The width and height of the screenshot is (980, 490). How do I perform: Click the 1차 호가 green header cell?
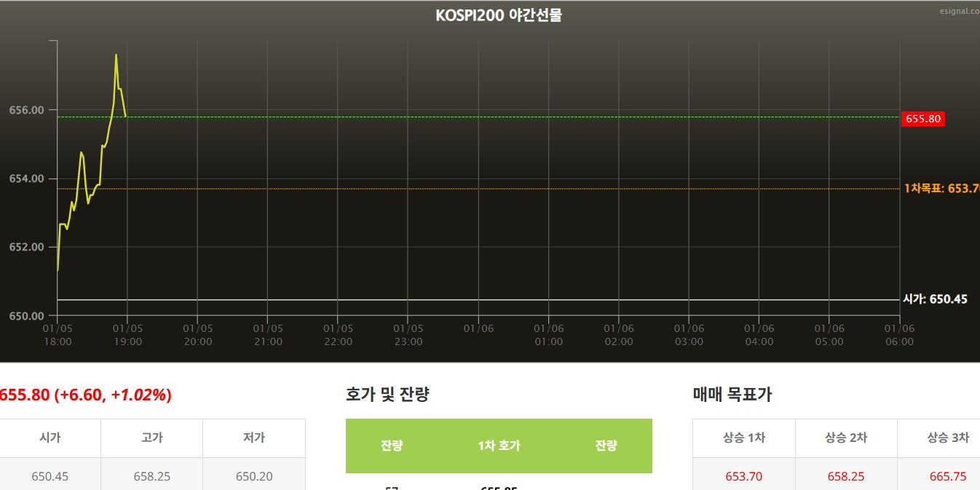499,446
